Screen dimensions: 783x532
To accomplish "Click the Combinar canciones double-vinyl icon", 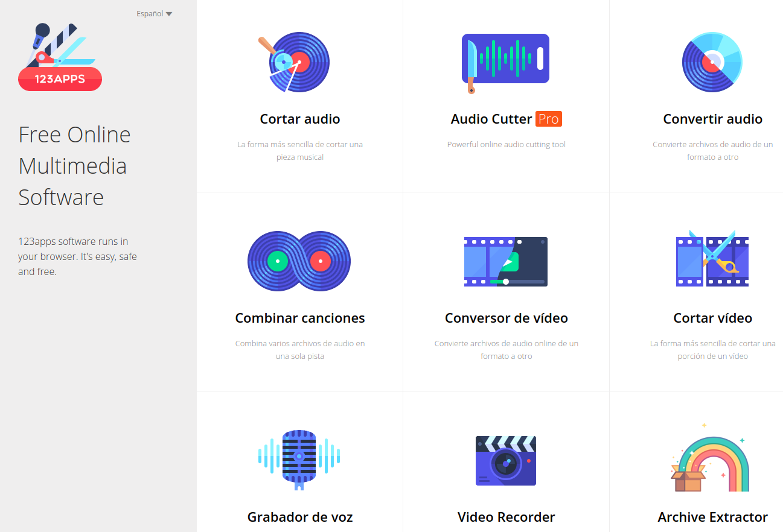I will pyautogui.click(x=299, y=261).
